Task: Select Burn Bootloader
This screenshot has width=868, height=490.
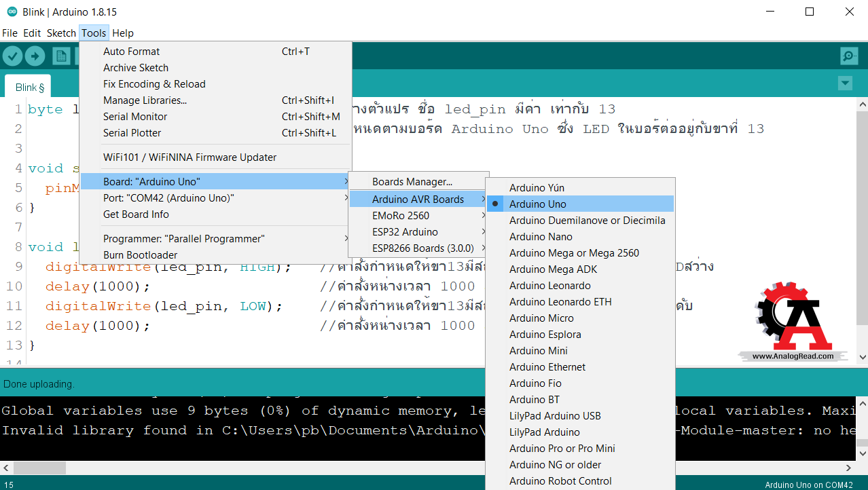Action: 216,255
